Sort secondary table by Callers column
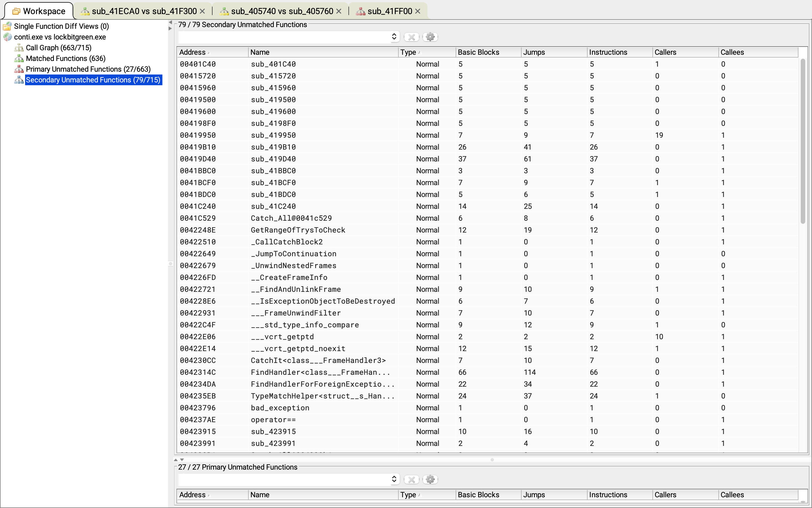 tap(686, 52)
